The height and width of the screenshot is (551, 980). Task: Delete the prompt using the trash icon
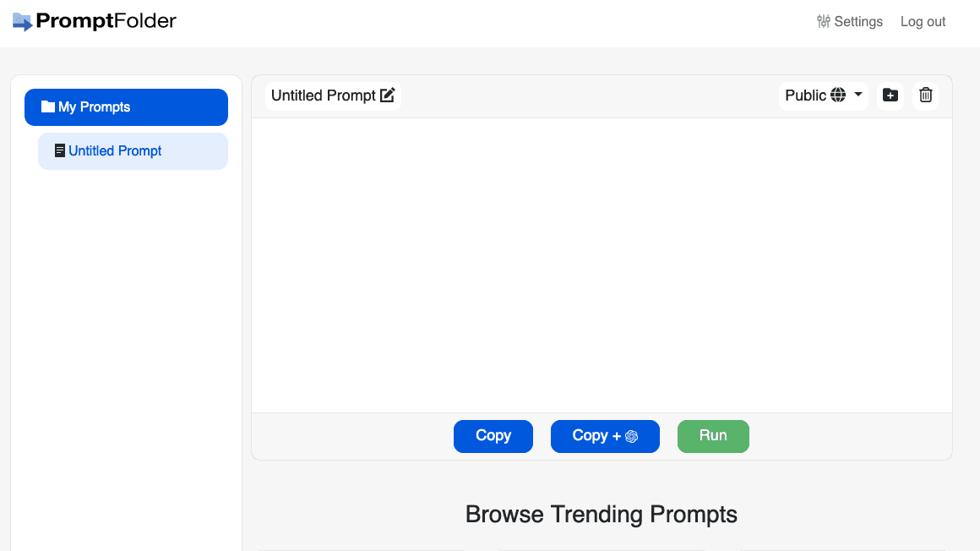[x=925, y=95]
